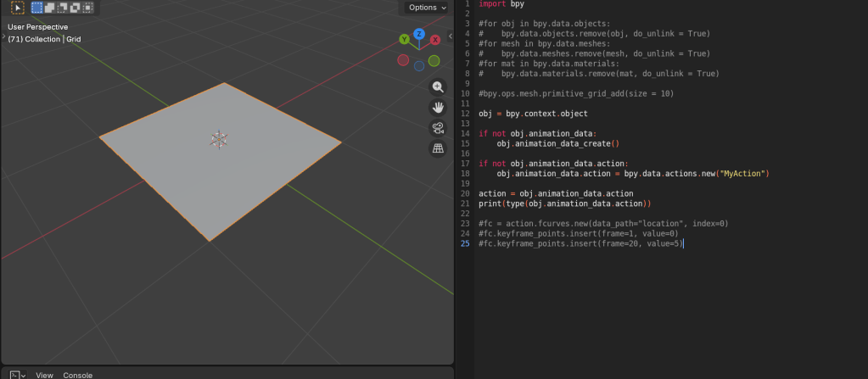Click the blue Z axis gizmo

419,34
